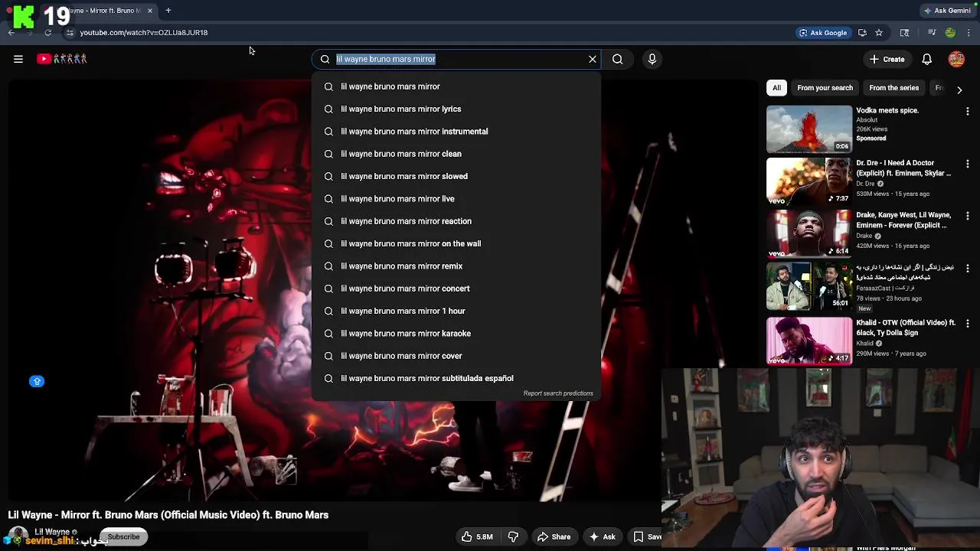Open a new browser tab
Screen dimensions: 980x551
coord(168,11)
